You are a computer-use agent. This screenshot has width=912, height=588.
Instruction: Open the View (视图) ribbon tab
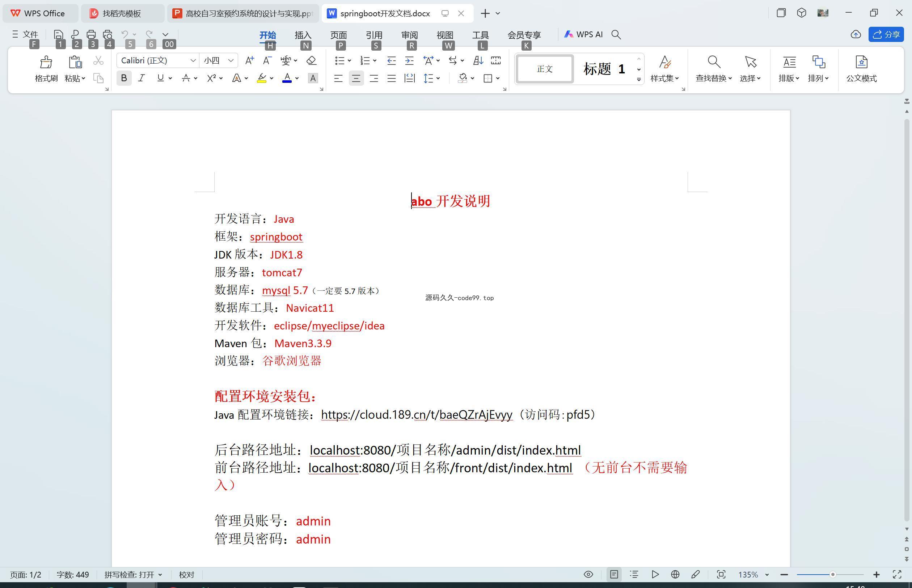click(445, 35)
